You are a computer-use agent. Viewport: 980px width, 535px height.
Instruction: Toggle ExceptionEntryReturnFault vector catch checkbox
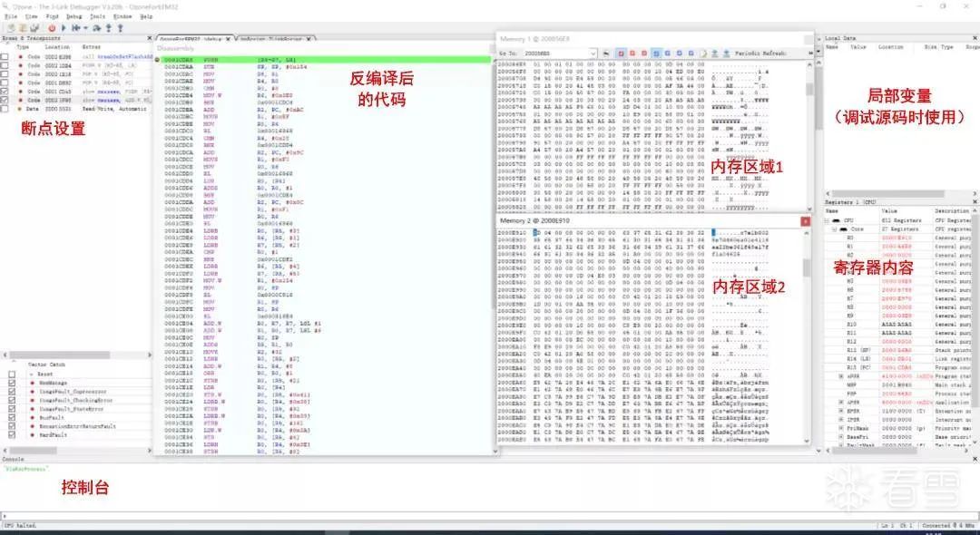click(x=12, y=426)
